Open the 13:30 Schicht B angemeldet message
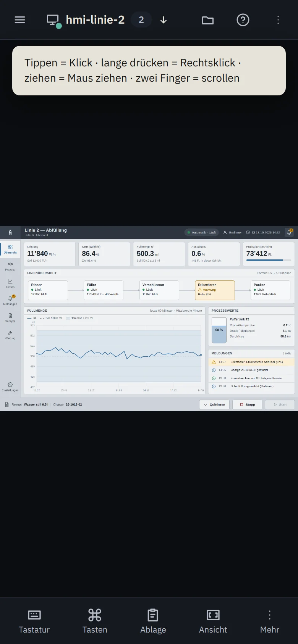The height and width of the screenshot is (644, 298). 251,386
